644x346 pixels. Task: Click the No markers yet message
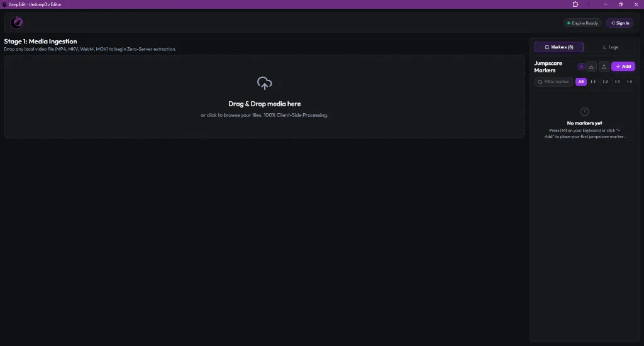(584, 123)
